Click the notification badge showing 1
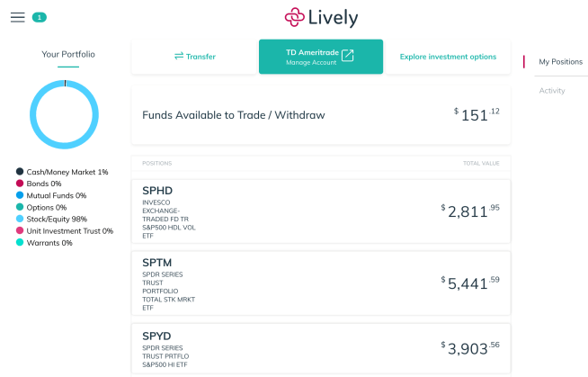588x377 pixels. pyautogui.click(x=40, y=17)
